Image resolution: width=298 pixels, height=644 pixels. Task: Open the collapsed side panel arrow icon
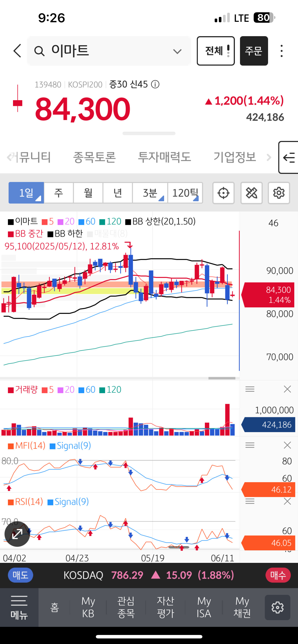click(x=288, y=157)
